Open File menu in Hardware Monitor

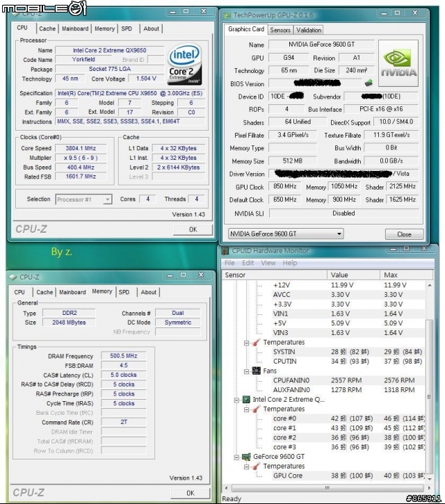click(229, 263)
